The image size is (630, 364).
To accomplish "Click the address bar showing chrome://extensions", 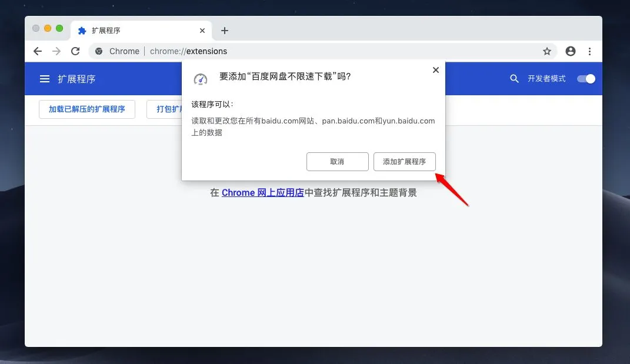I will (x=321, y=51).
